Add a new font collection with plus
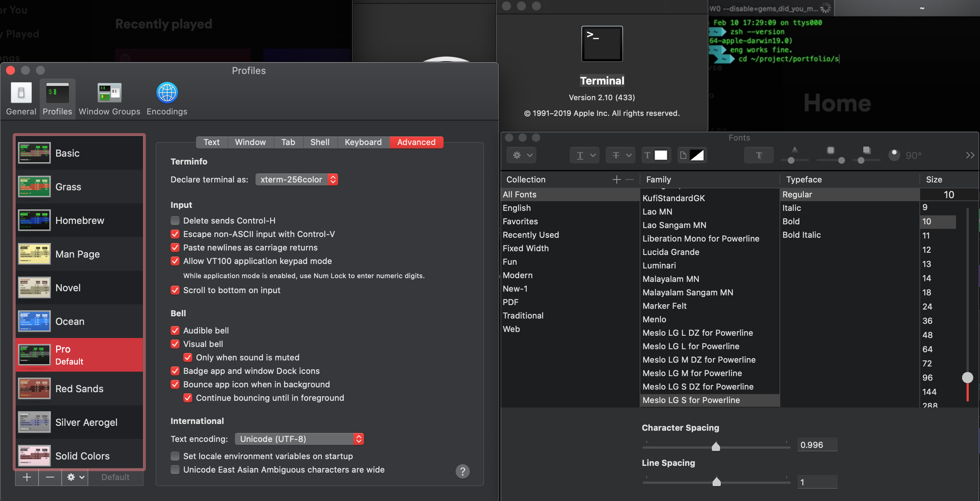The width and height of the screenshot is (980, 501). [x=616, y=179]
